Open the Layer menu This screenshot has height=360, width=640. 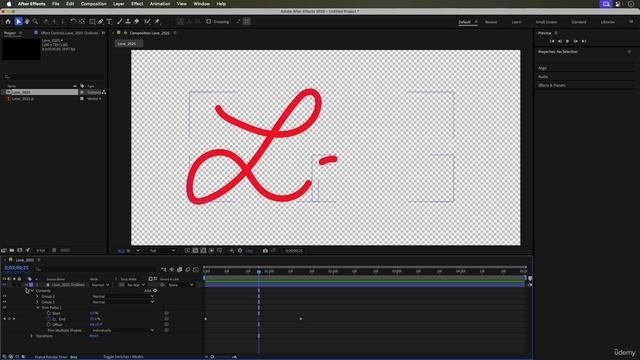pos(118,4)
